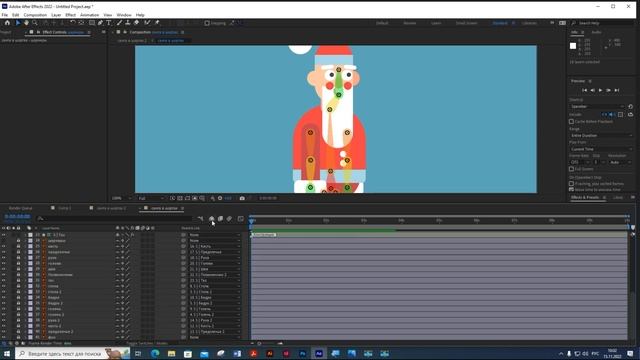Open Illustrator from the Windows taskbar

pyautogui.click(x=269, y=353)
